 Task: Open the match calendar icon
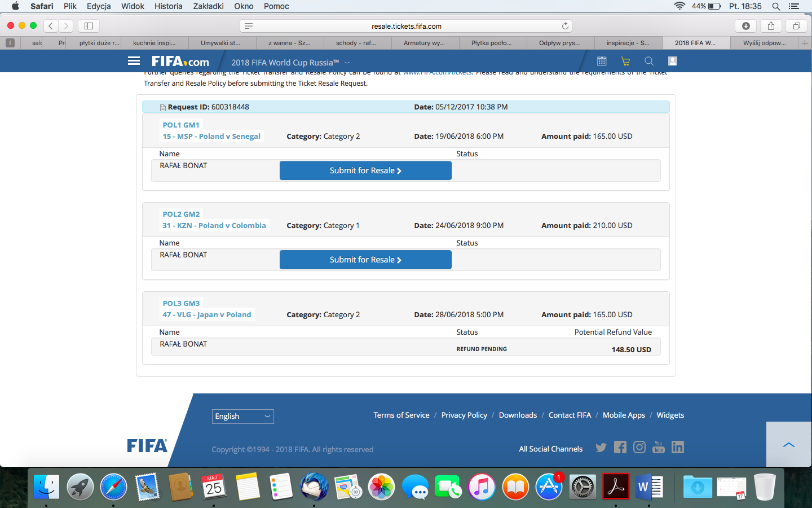pos(602,61)
